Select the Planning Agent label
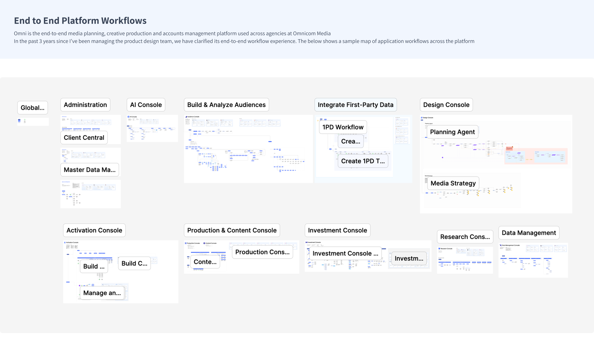This screenshot has width=594, height=364. pyautogui.click(x=452, y=132)
